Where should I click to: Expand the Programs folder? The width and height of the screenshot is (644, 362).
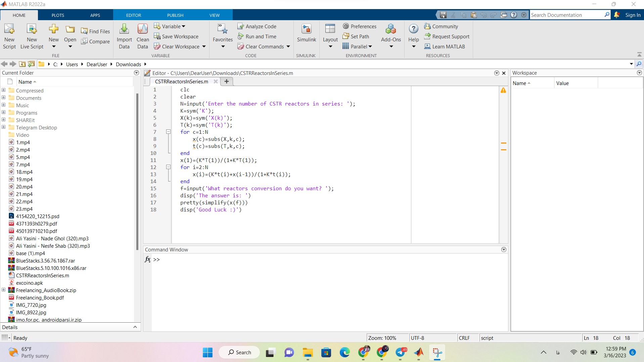[x=3, y=112]
